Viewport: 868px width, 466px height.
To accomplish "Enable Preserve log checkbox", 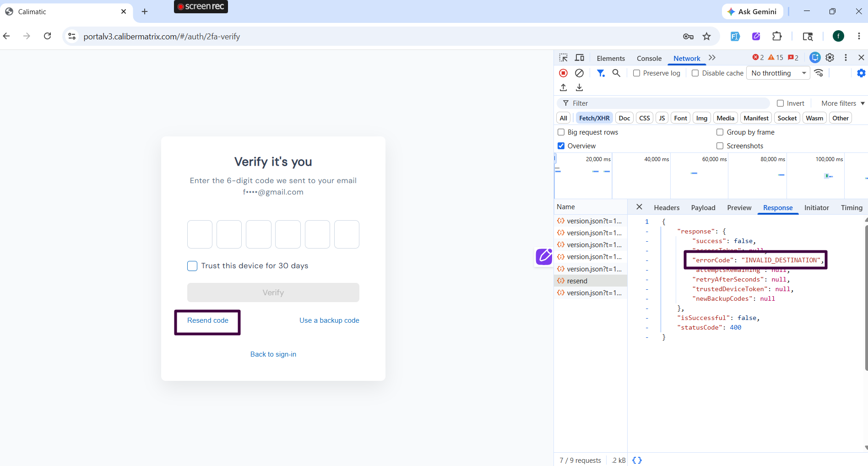I will coord(636,73).
